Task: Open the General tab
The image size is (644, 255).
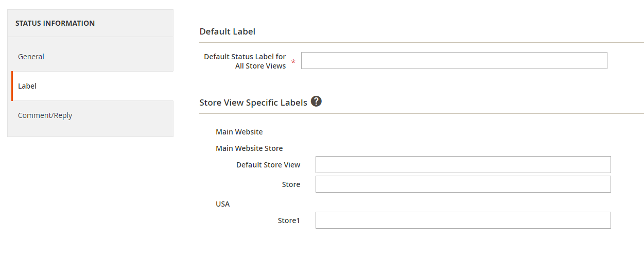Action: point(31,57)
